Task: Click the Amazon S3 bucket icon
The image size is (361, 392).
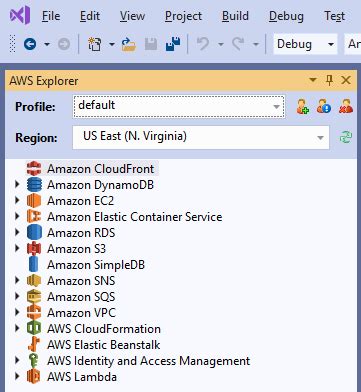Action: [x=34, y=248]
